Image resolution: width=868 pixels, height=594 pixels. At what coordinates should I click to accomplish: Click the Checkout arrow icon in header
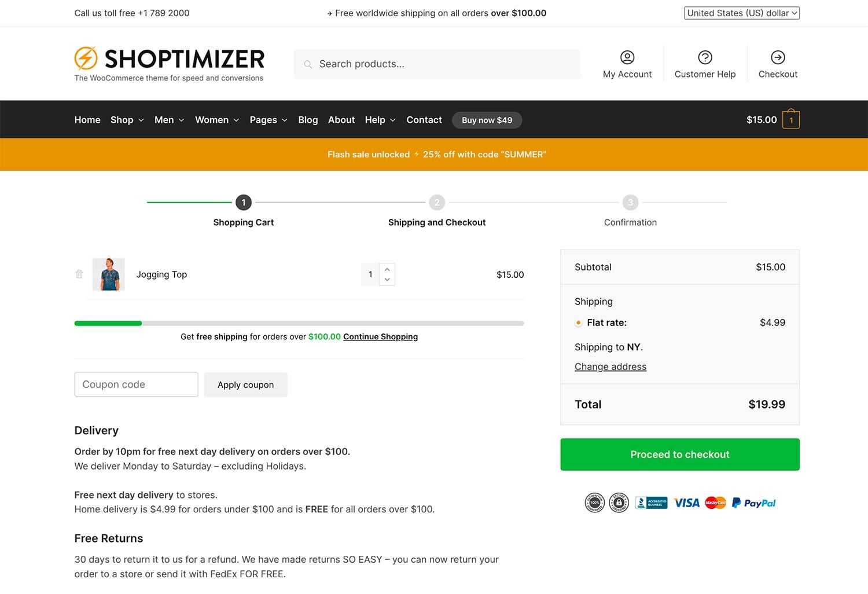pyautogui.click(x=778, y=57)
